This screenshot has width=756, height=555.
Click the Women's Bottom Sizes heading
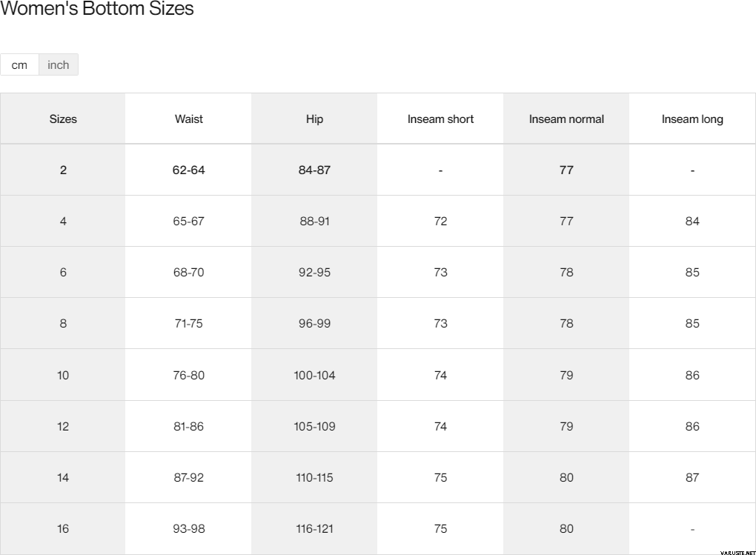[x=97, y=10]
